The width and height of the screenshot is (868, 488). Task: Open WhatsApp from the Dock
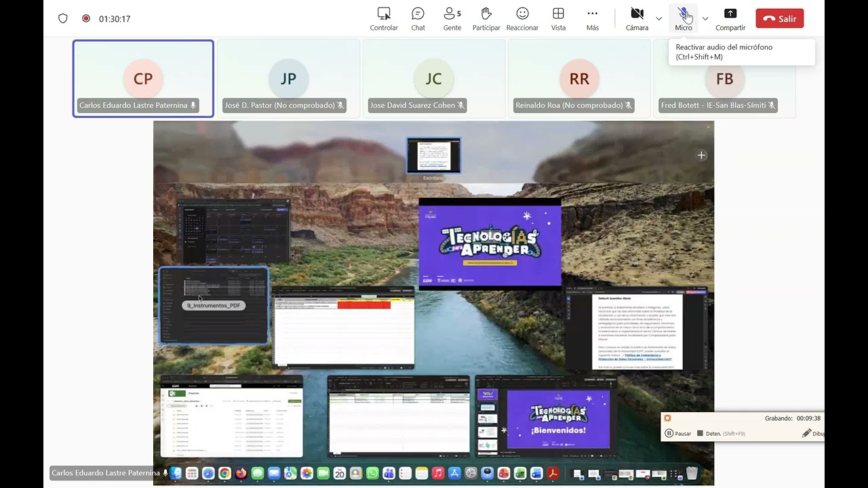click(x=372, y=473)
